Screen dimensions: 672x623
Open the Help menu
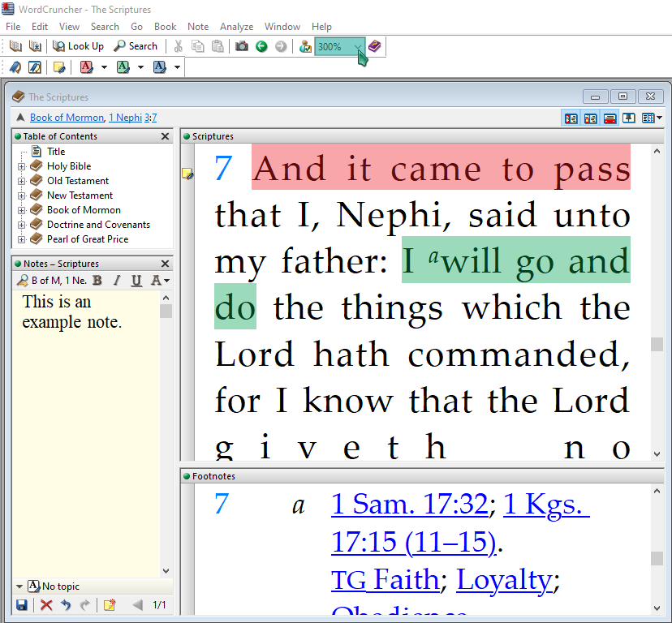pyautogui.click(x=321, y=27)
